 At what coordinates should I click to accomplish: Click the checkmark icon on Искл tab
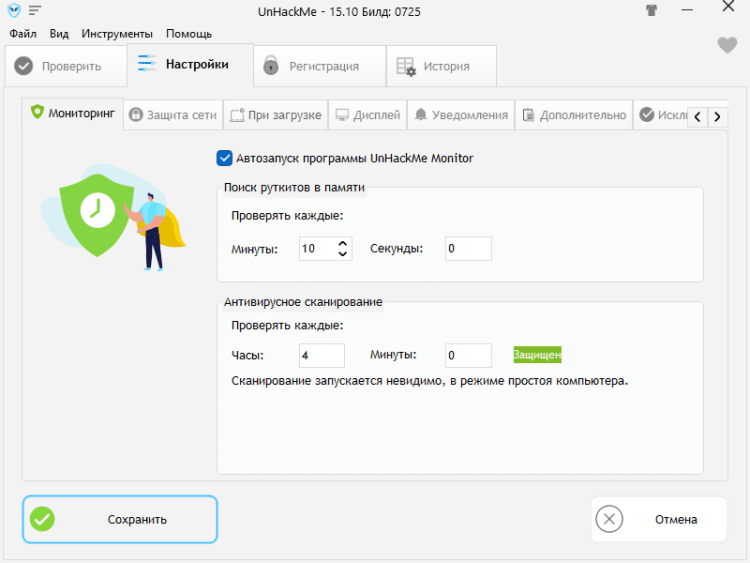click(x=647, y=115)
